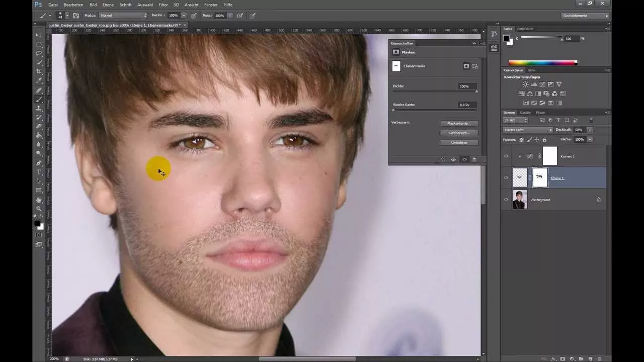Activate the Crop tool
Viewport: 644px width, 362px height.
[x=38, y=72]
